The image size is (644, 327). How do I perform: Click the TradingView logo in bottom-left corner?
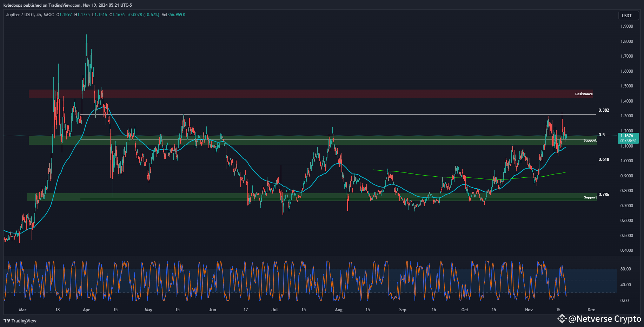point(7,321)
